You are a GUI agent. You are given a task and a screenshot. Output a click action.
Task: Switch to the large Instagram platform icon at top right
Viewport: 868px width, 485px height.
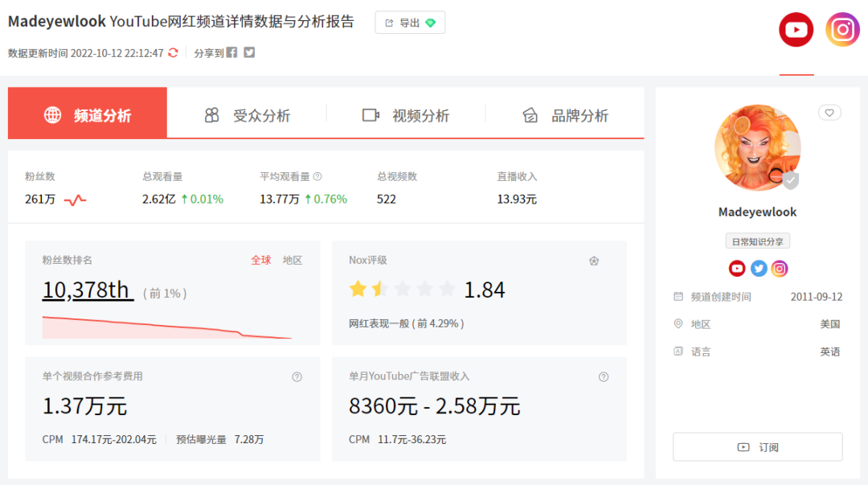pos(842,30)
